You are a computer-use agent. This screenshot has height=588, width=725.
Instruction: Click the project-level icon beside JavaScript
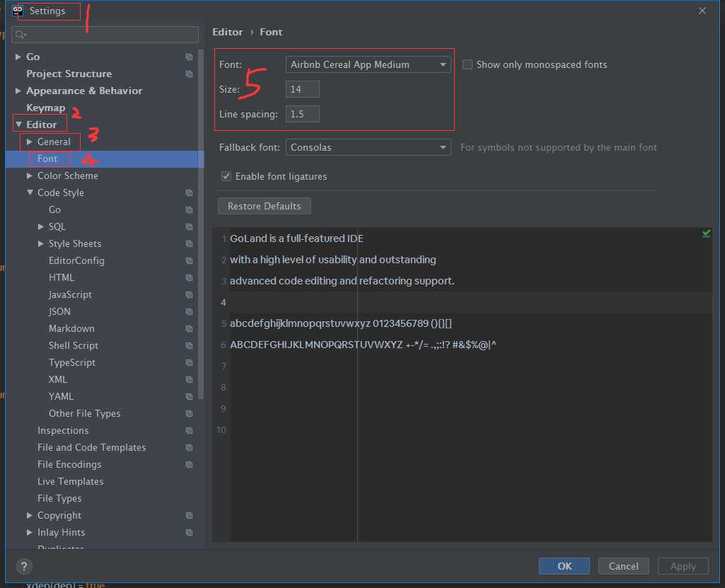click(x=189, y=294)
